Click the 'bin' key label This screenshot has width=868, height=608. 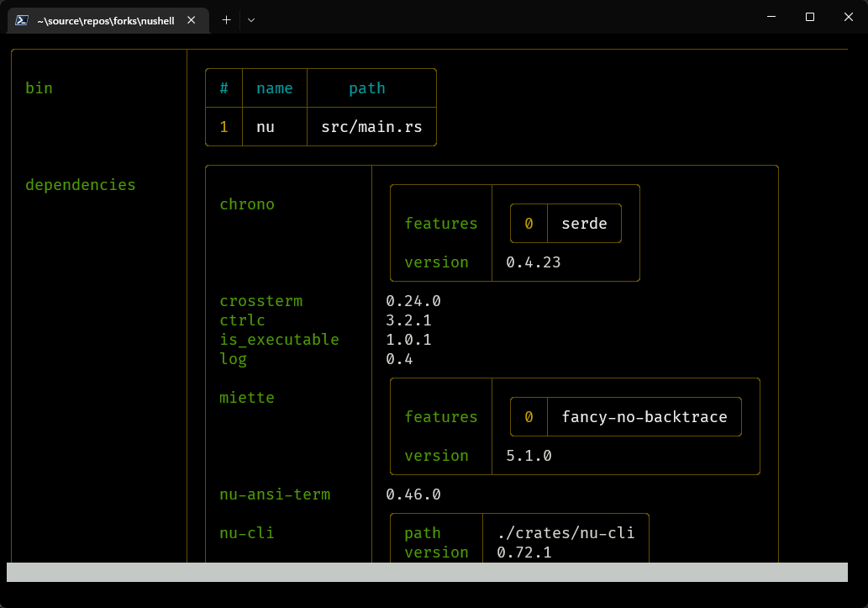[x=39, y=88]
